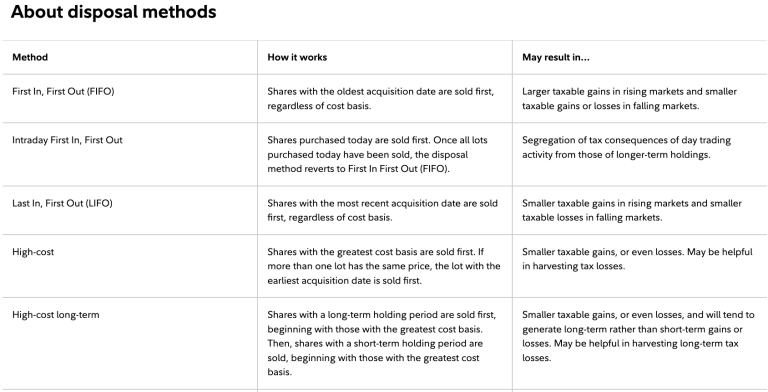Click the High-cost greatest cost basis description
Viewport: 768px width, 392px height.
(x=384, y=266)
